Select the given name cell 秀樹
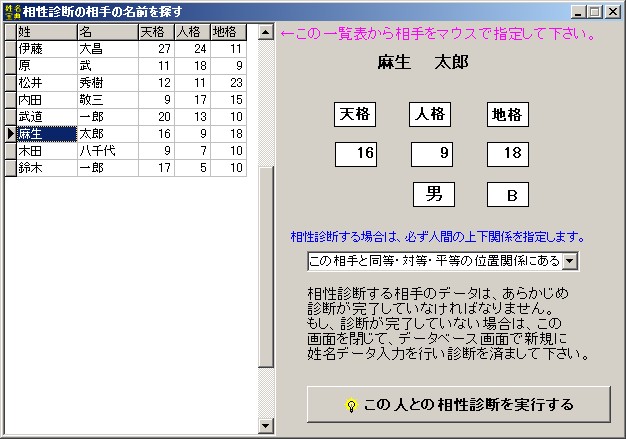Image resolution: width=626 pixels, height=439 pixels. (108, 83)
